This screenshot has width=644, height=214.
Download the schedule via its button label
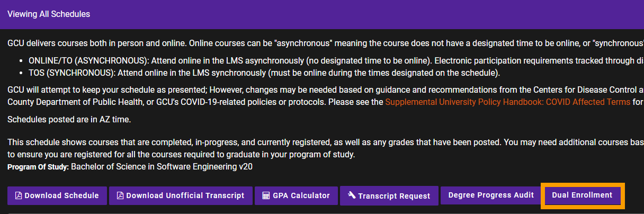point(61,195)
